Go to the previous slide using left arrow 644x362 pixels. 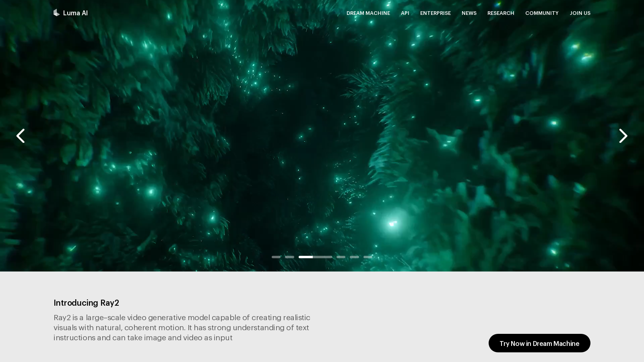[x=21, y=136]
